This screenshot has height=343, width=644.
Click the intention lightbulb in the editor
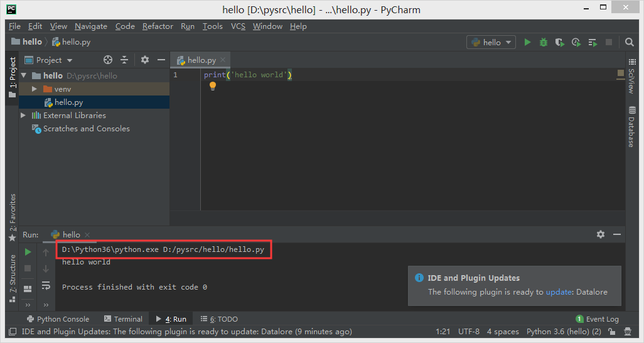[213, 86]
